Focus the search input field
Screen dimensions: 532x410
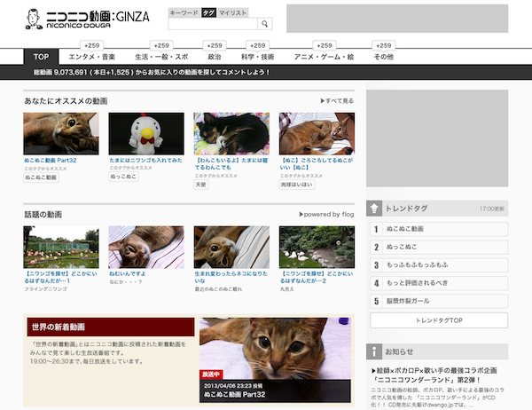(213, 24)
